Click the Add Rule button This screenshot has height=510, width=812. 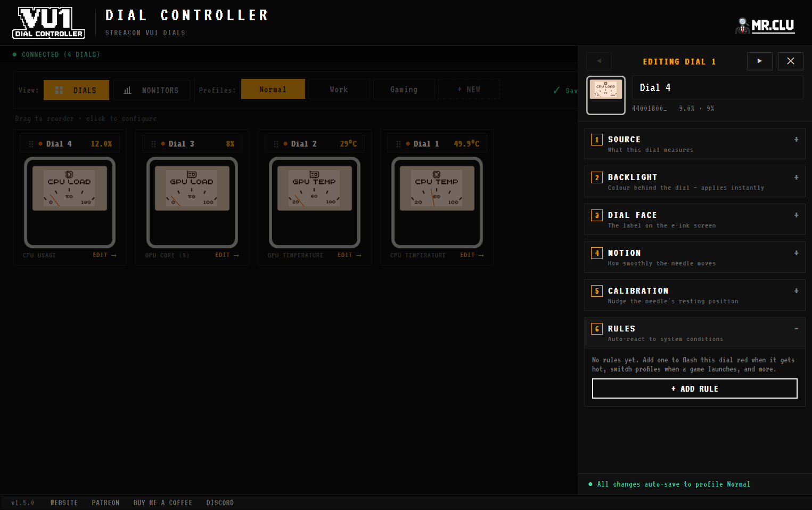point(695,388)
